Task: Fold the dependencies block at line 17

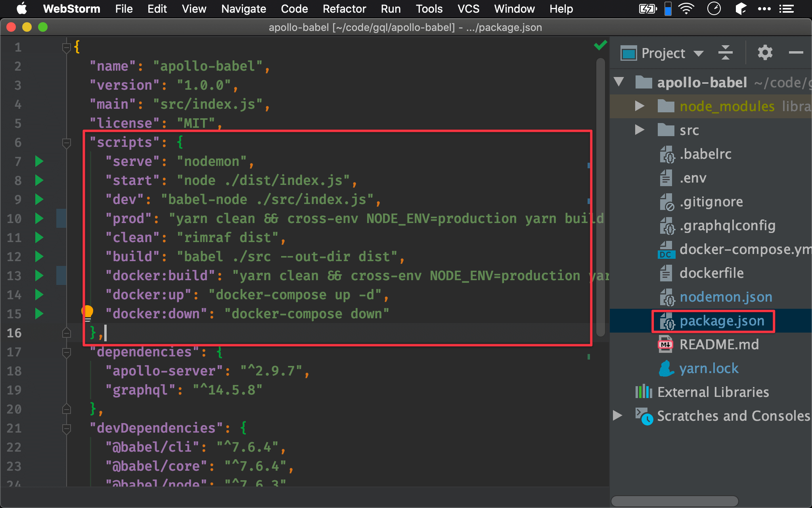Action: [66, 352]
